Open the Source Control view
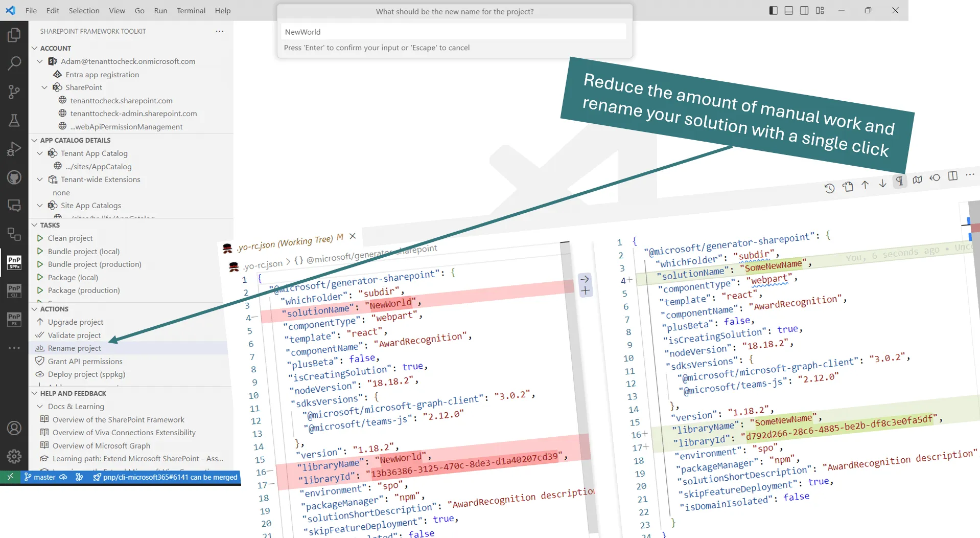The image size is (980, 538). pyautogui.click(x=14, y=92)
